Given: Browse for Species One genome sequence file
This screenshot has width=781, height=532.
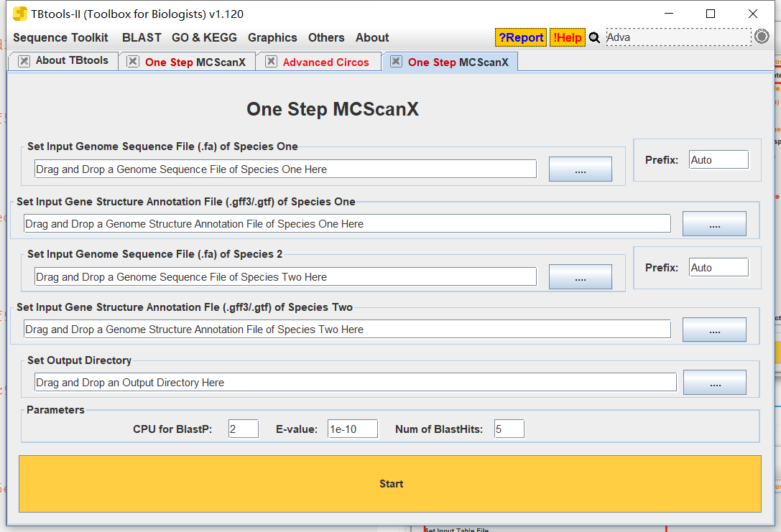Looking at the screenshot, I should (581, 169).
